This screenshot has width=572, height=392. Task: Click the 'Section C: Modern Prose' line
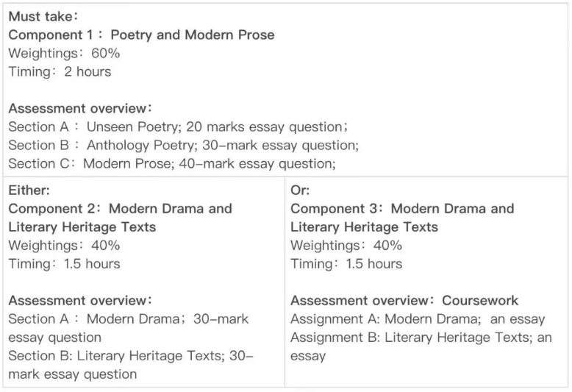(x=172, y=163)
